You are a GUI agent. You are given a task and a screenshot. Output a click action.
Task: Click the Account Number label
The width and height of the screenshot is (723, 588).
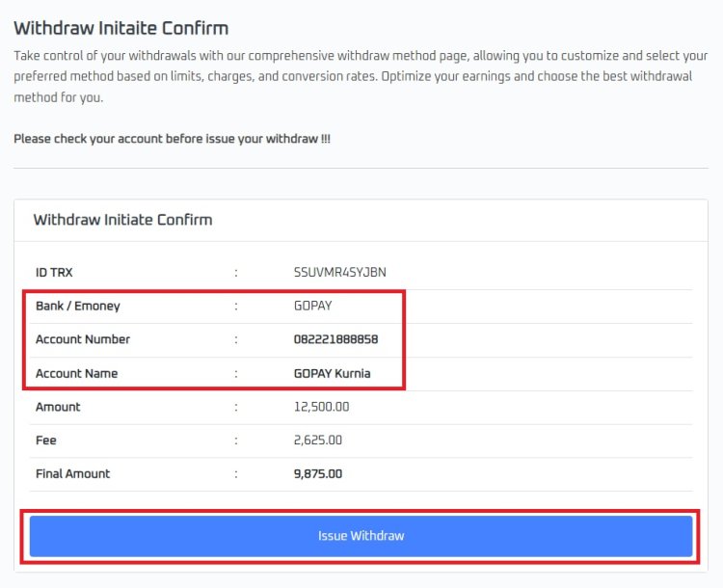(83, 339)
